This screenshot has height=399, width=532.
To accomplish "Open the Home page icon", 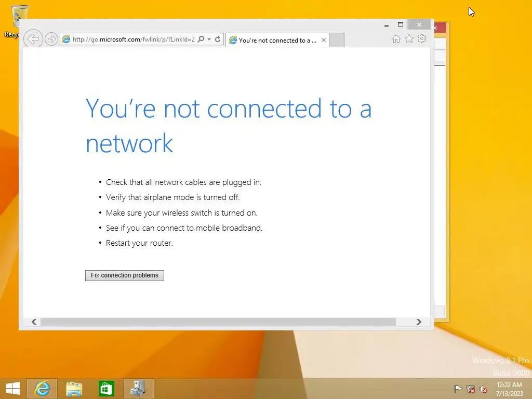I will point(396,39).
